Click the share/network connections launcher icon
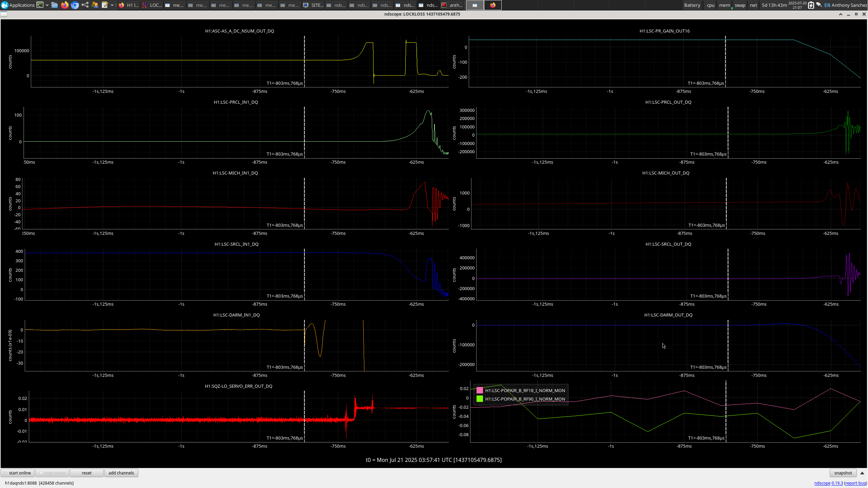The width and height of the screenshot is (868, 488). pos(85,5)
